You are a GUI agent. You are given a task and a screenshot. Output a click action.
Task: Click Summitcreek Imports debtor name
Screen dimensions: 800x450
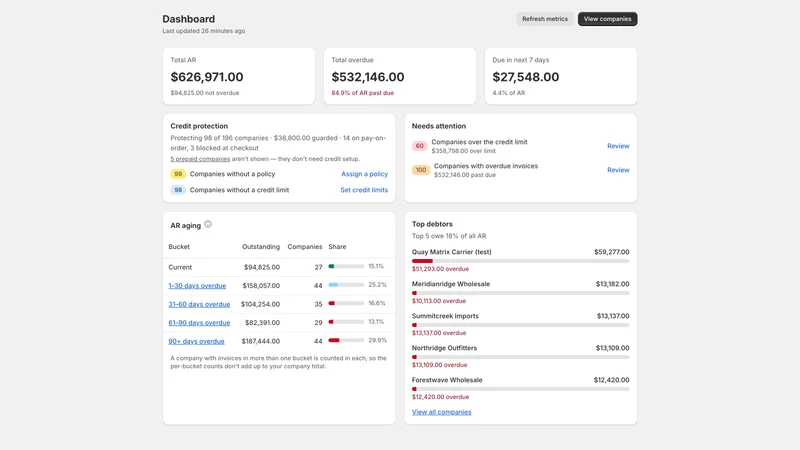tap(445, 316)
